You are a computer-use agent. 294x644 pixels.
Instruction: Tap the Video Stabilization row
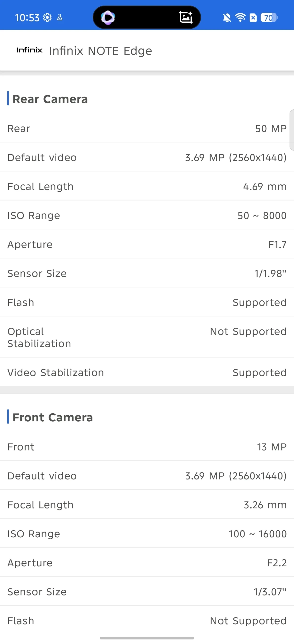pyautogui.click(x=147, y=373)
